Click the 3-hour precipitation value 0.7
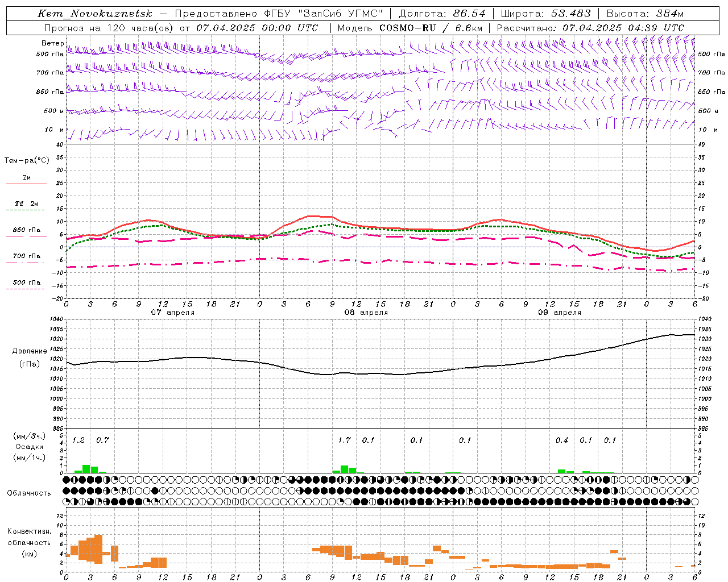This screenshot has width=728, height=582. 102,440
